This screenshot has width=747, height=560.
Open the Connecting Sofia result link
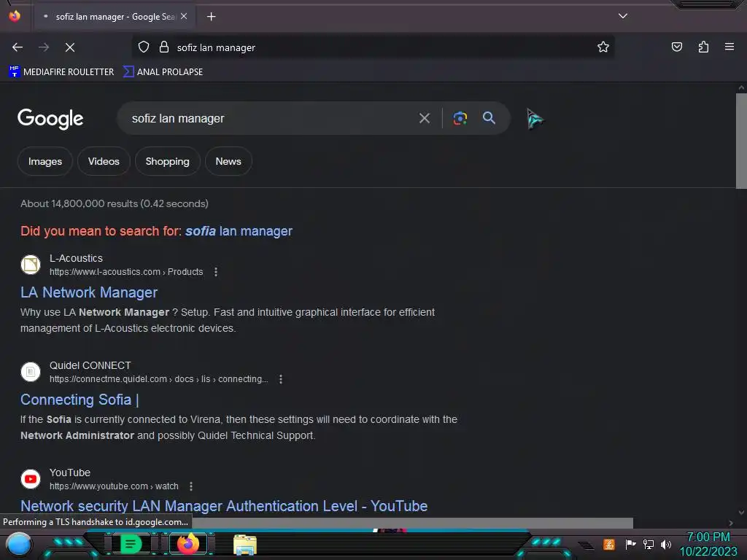[x=80, y=400]
